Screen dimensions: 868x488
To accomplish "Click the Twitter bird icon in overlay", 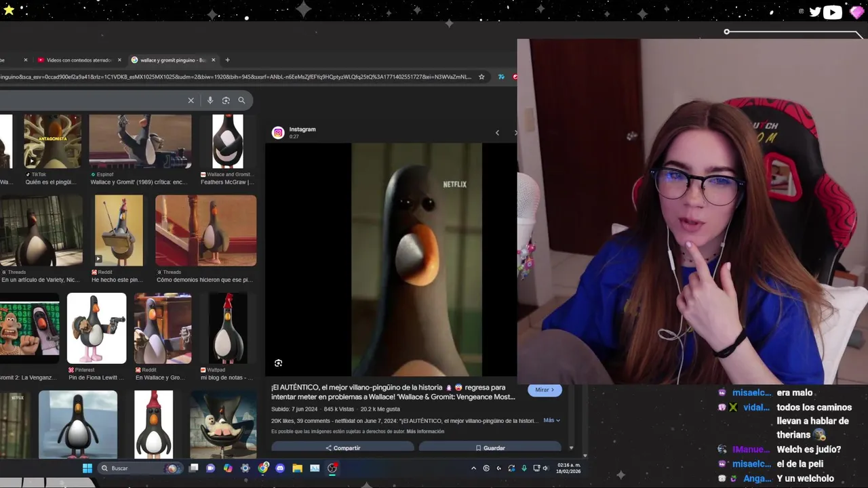I will tap(815, 12).
